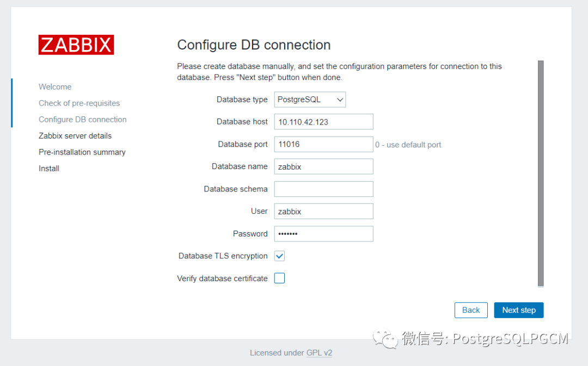The image size is (588, 366).
Task: Select the Welcome step in sidebar
Action: coord(55,87)
